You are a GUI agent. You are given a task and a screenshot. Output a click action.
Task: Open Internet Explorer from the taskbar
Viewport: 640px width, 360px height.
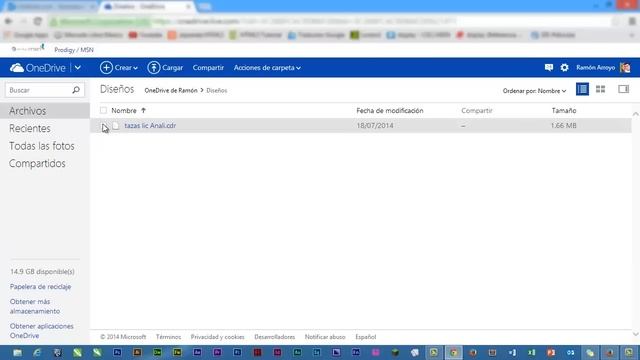(37, 353)
